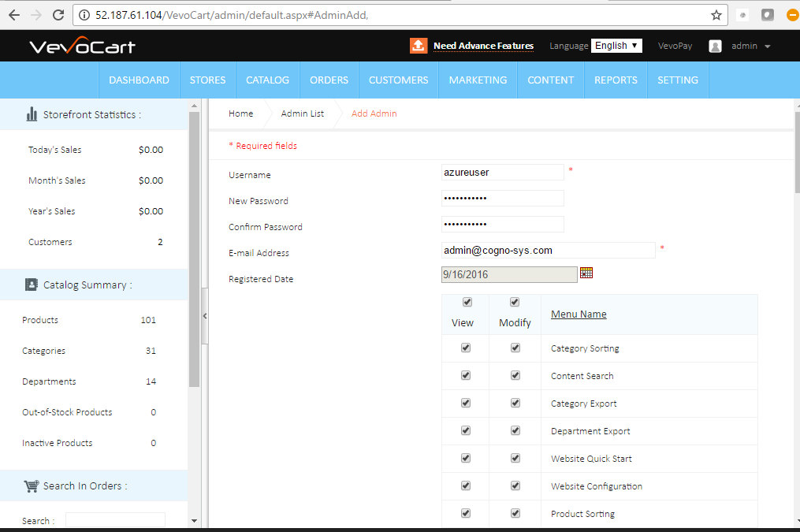Open the calendar picker next to Registered Date

pyautogui.click(x=586, y=273)
